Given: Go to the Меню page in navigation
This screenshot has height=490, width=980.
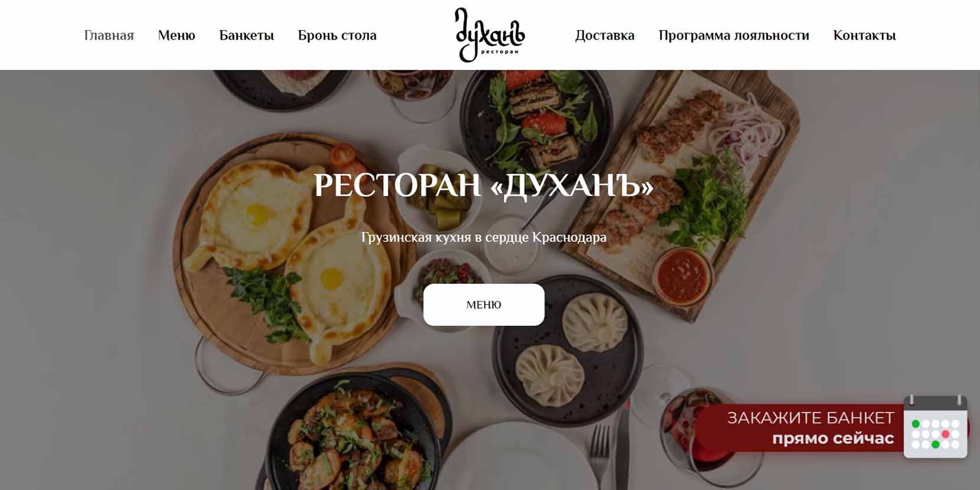Looking at the screenshot, I should tap(177, 35).
